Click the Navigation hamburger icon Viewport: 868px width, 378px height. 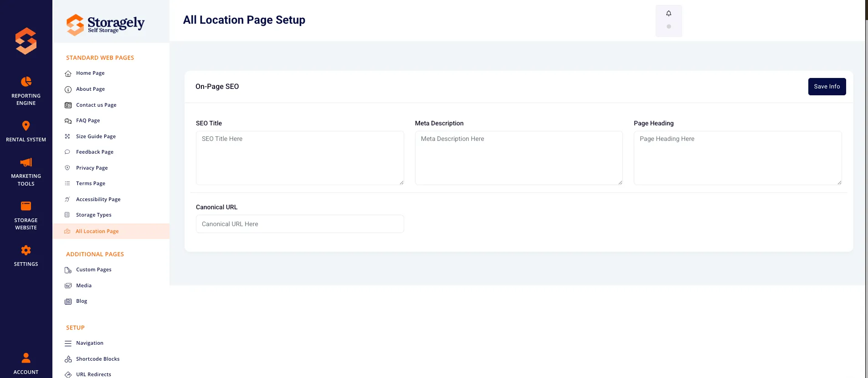click(x=68, y=343)
